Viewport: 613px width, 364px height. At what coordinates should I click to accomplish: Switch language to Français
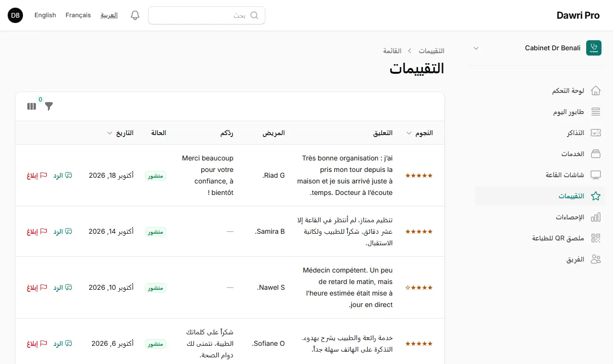(78, 15)
